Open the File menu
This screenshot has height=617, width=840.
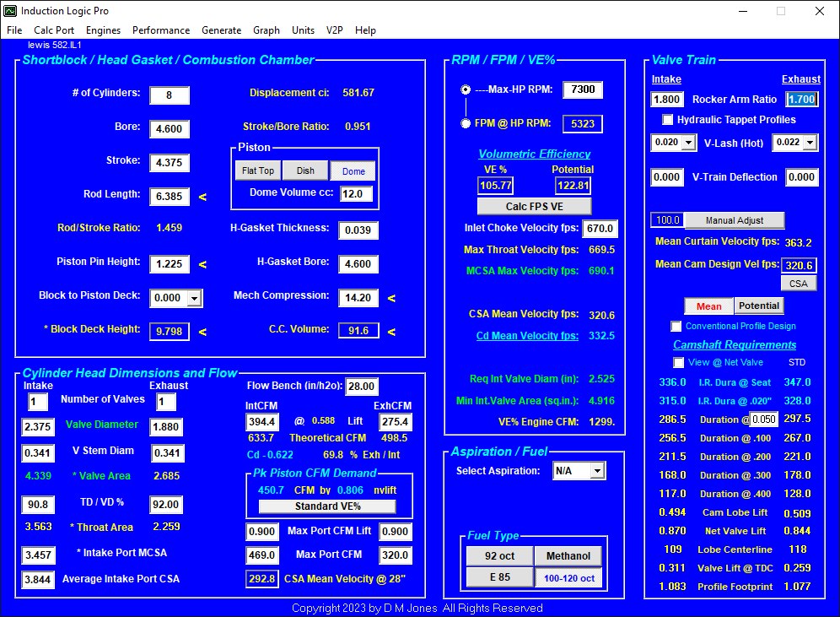pyautogui.click(x=14, y=30)
